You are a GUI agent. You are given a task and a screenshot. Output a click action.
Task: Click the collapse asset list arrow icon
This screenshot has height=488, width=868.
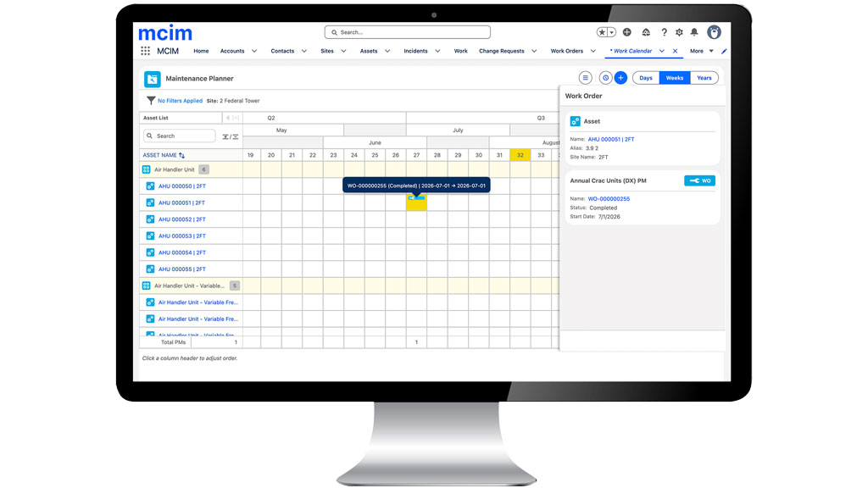(227, 118)
